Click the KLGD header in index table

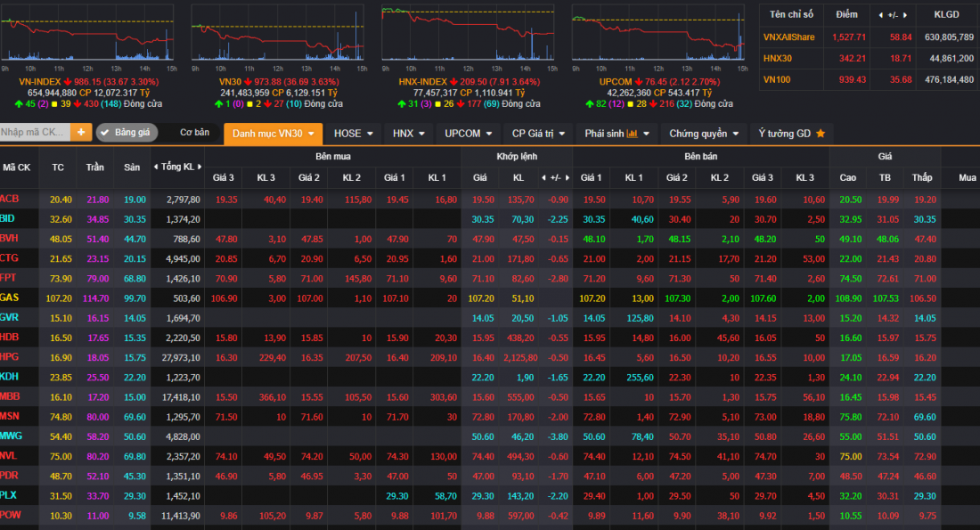(x=946, y=15)
